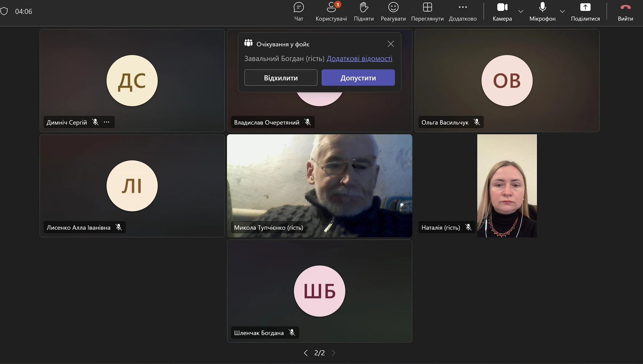Open the view layout options (Переглянути)
Viewport: 643px width, 364px height.
(x=427, y=12)
